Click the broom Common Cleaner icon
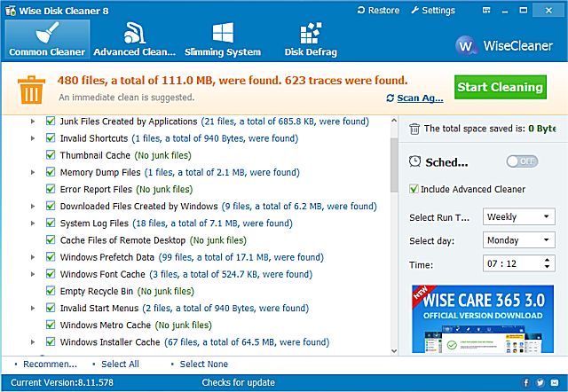Screen dimensions: 568x392 click(x=47, y=33)
